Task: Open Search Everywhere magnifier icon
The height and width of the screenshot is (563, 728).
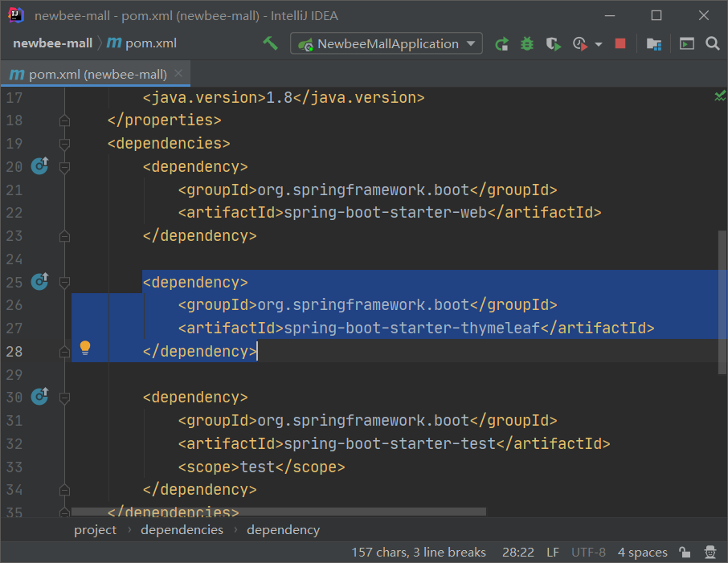Action: 712,43
